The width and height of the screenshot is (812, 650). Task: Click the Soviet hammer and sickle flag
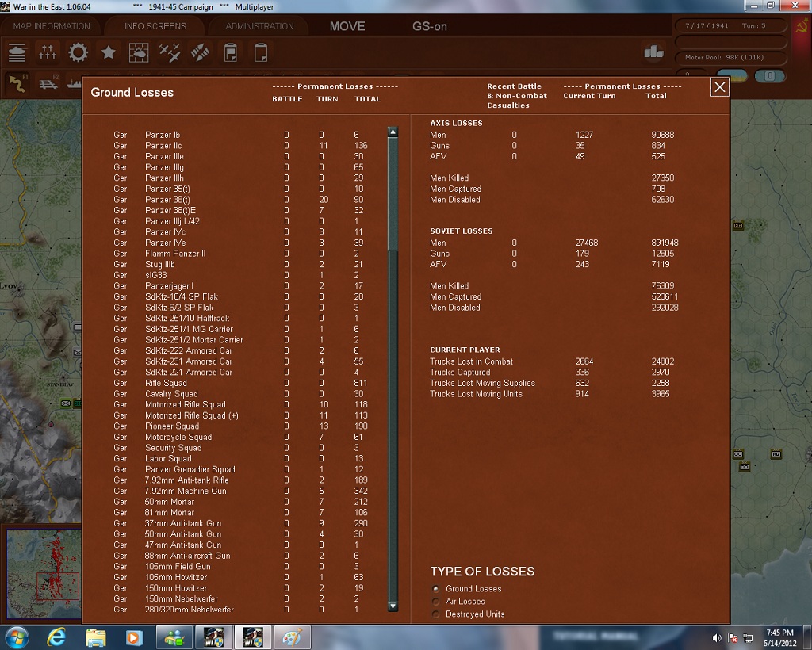point(801,26)
